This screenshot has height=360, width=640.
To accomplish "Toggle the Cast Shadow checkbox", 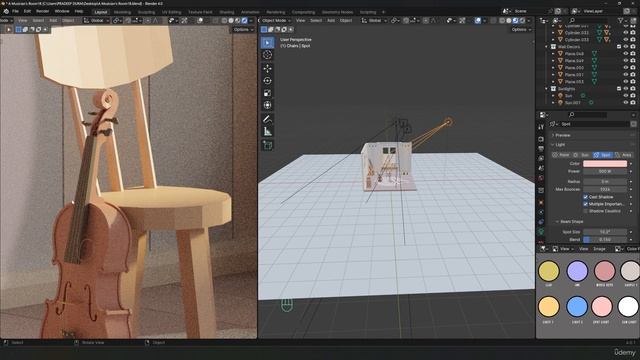I will [586, 197].
